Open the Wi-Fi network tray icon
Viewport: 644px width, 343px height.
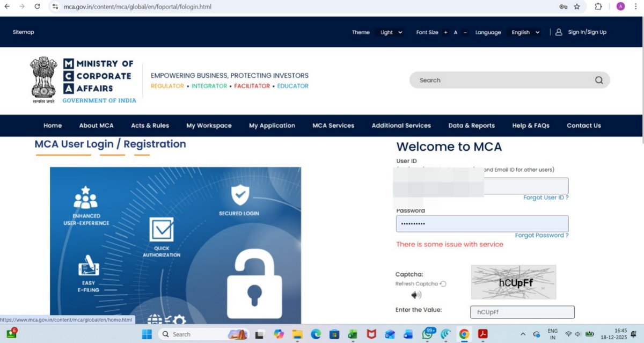[x=568, y=334]
